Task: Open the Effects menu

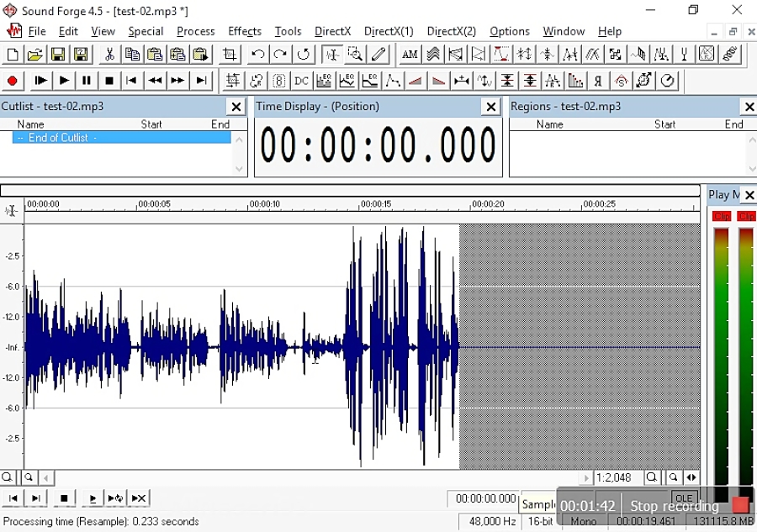Action: tap(245, 31)
